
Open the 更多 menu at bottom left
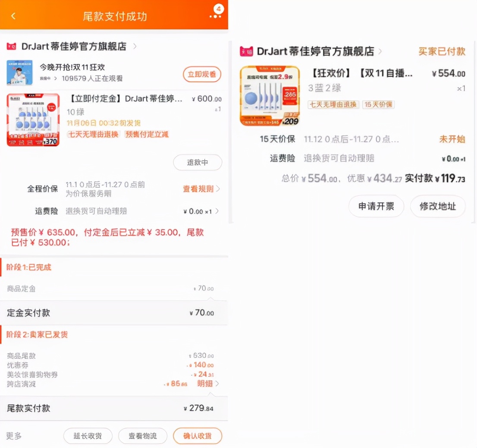14,436
